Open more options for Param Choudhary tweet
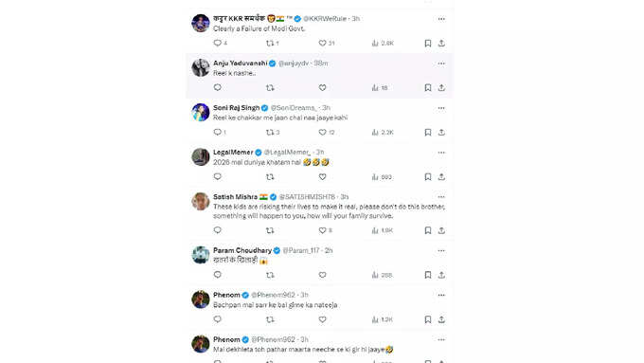Screen dimensions: 644x363 click(441, 250)
